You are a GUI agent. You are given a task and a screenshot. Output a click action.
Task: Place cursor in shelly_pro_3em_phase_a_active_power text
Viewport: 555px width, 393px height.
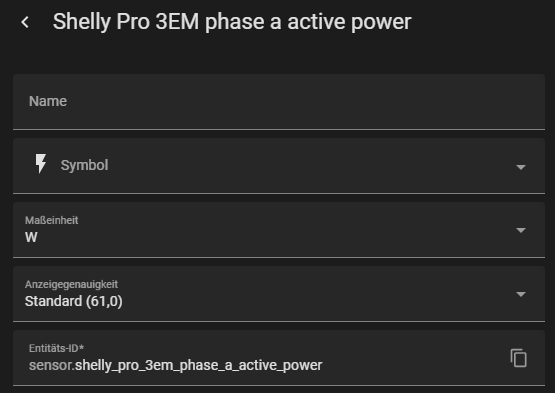coord(199,365)
